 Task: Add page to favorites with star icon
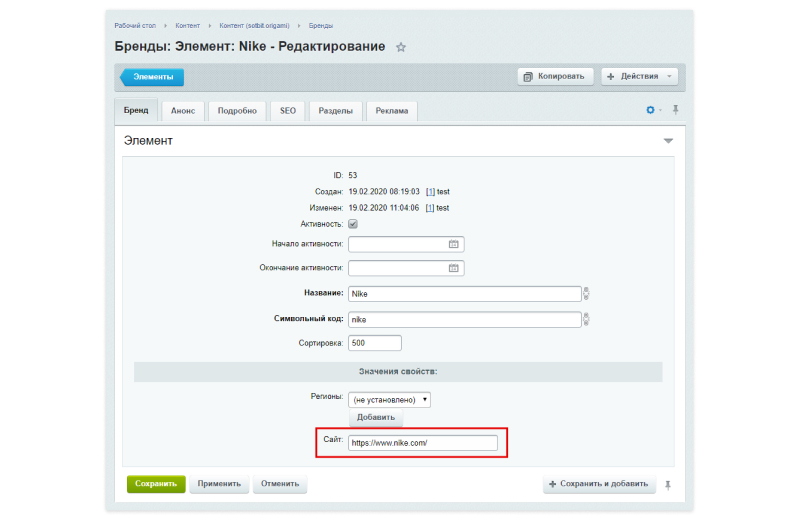click(x=401, y=47)
